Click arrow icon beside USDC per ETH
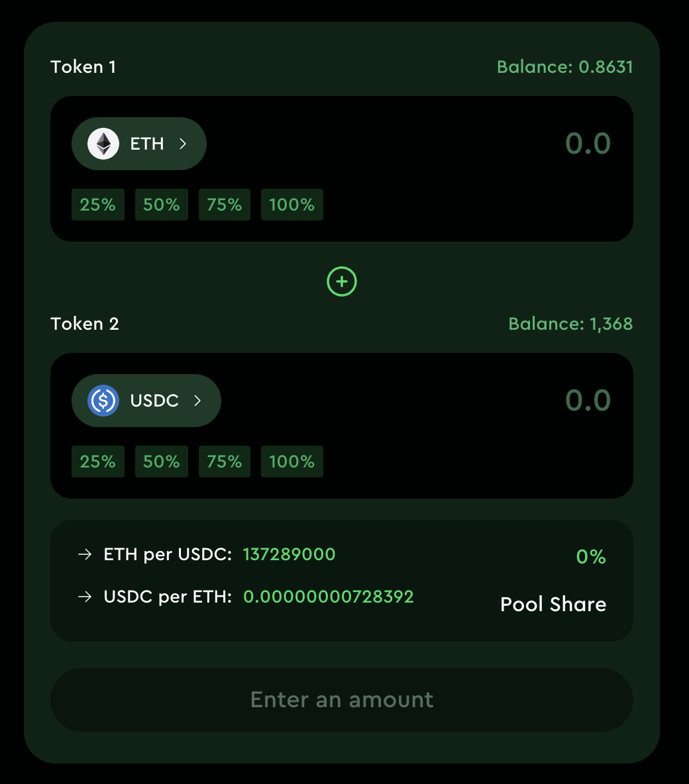 click(85, 597)
